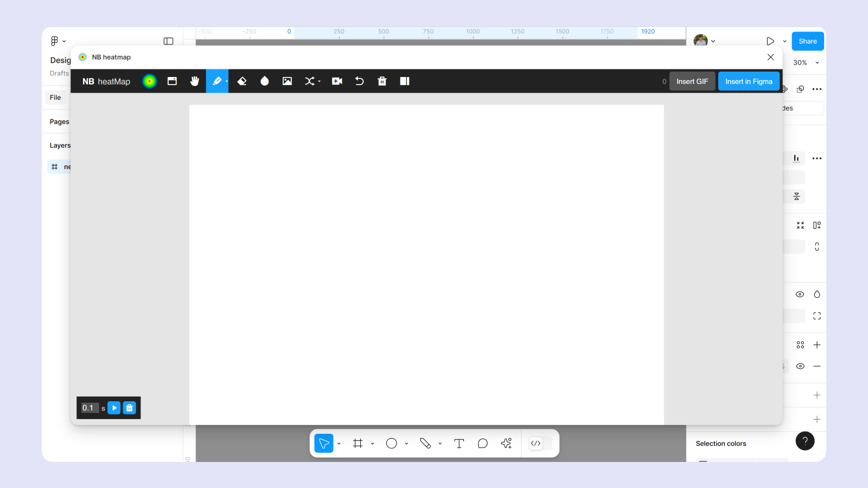The height and width of the screenshot is (488, 868).
Task: Open the File tab in left panel
Action: tap(55, 98)
